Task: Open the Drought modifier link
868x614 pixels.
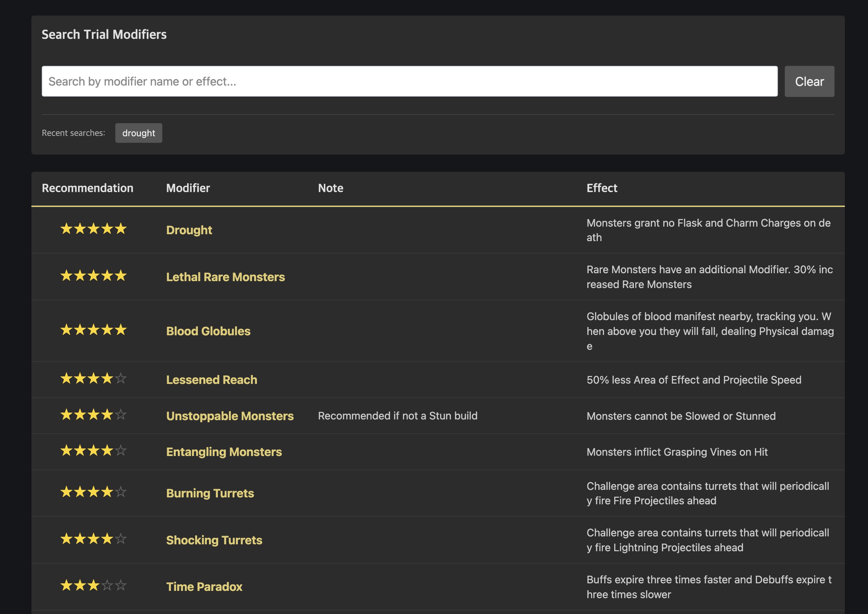Action: coord(189,230)
